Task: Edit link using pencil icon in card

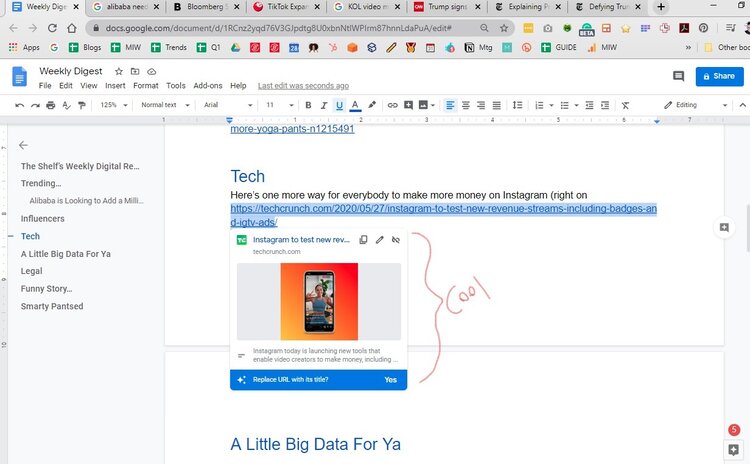Action: click(379, 240)
